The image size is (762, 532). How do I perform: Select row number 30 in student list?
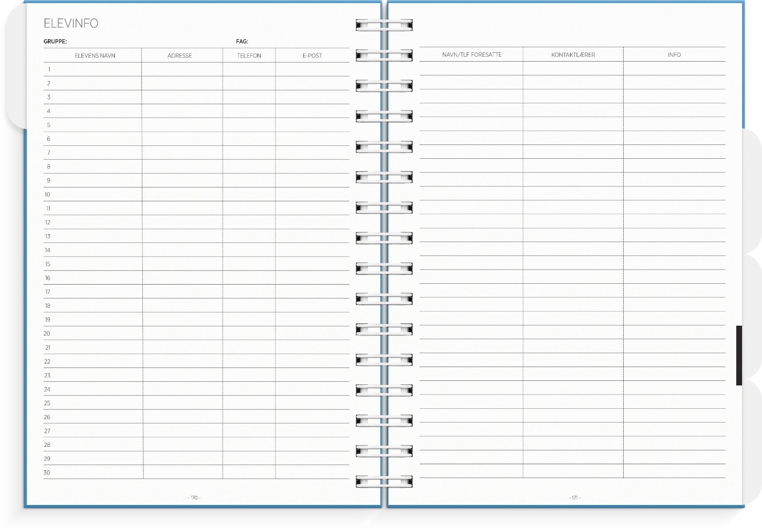(47, 473)
